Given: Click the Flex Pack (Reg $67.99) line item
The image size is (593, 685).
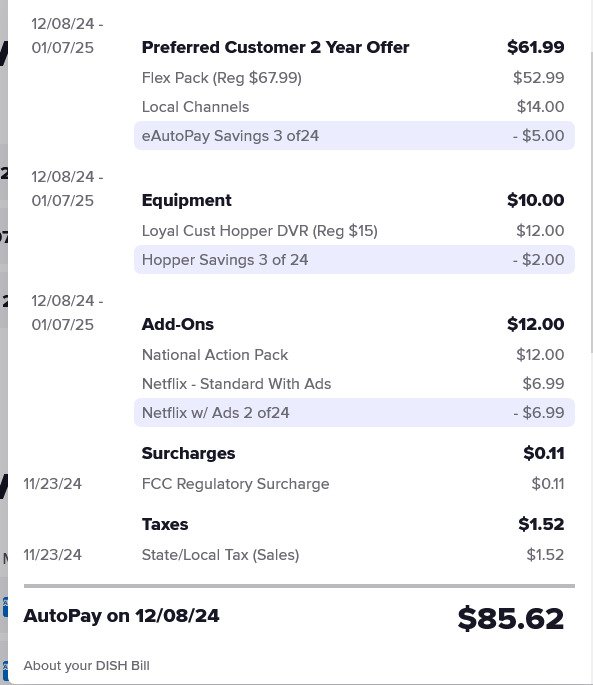Looking at the screenshot, I should (222, 78).
